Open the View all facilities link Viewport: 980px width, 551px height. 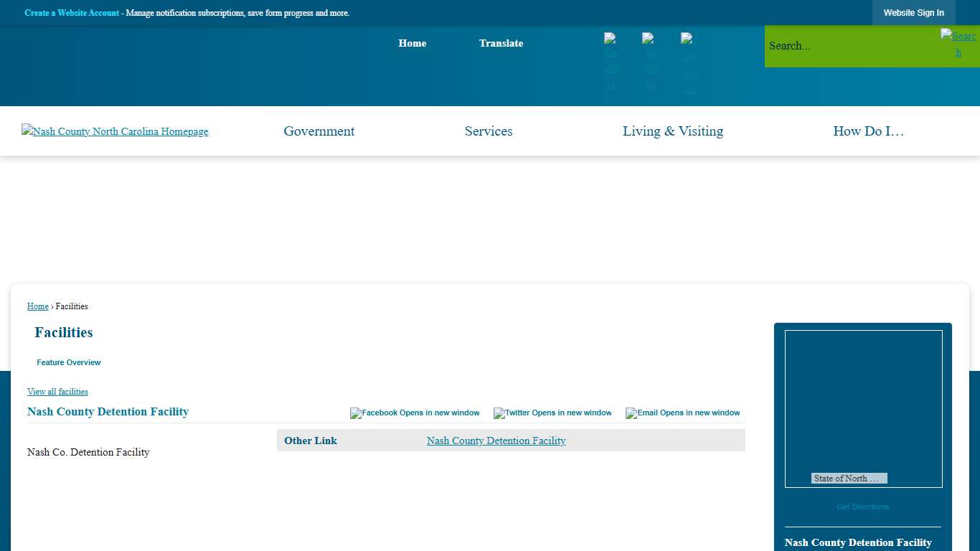(57, 392)
